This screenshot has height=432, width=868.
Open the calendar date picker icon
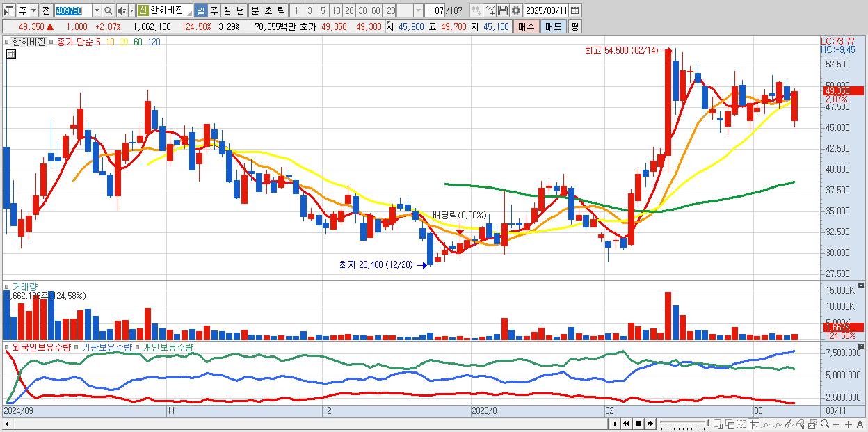[576, 10]
